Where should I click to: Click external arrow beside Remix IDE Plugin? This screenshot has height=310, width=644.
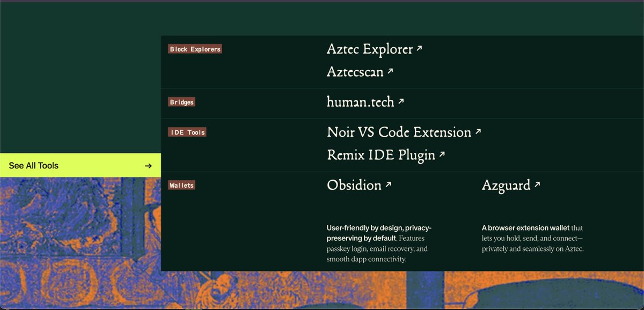tap(442, 154)
